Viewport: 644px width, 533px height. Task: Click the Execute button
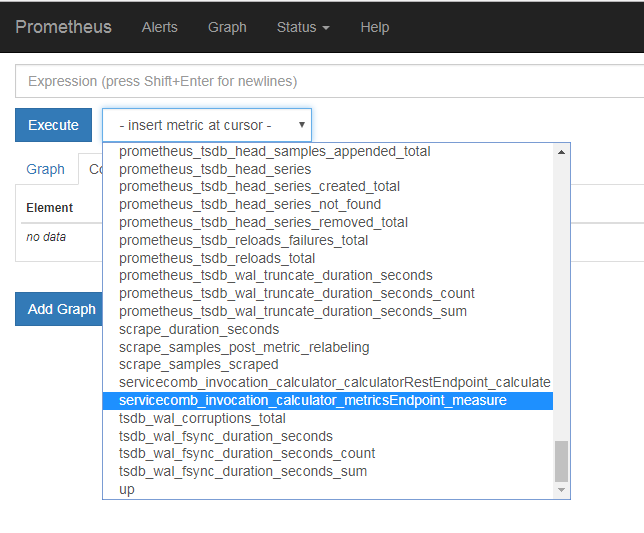(x=53, y=125)
